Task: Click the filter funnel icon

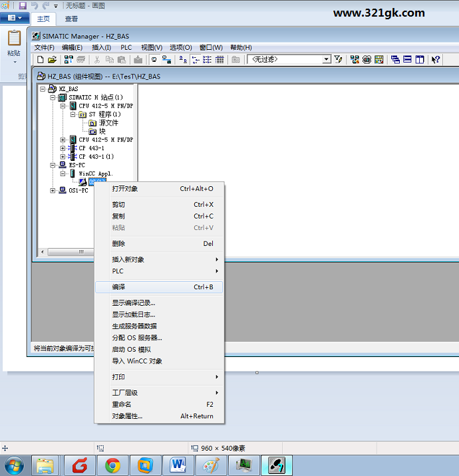Action: coord(338,59)
